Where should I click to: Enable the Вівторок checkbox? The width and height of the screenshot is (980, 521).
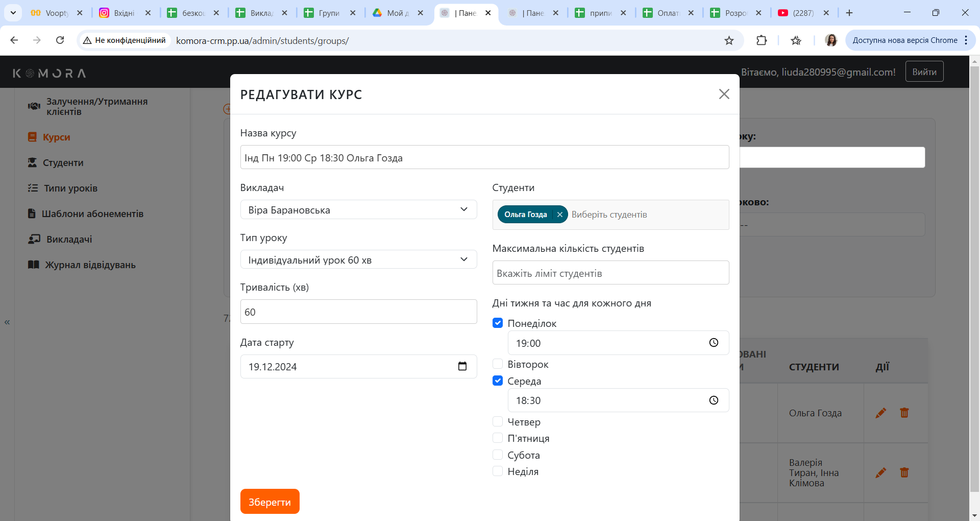(x=498, y=364)
